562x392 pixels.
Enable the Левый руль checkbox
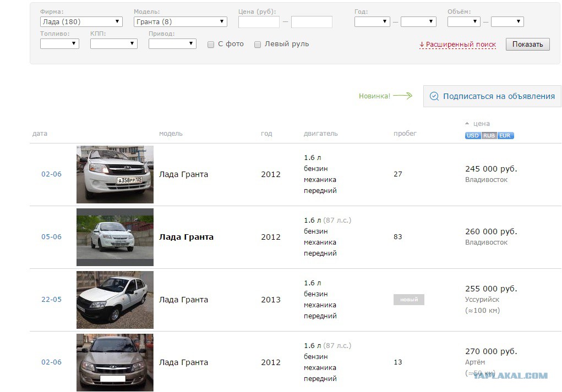click(258, 45)
